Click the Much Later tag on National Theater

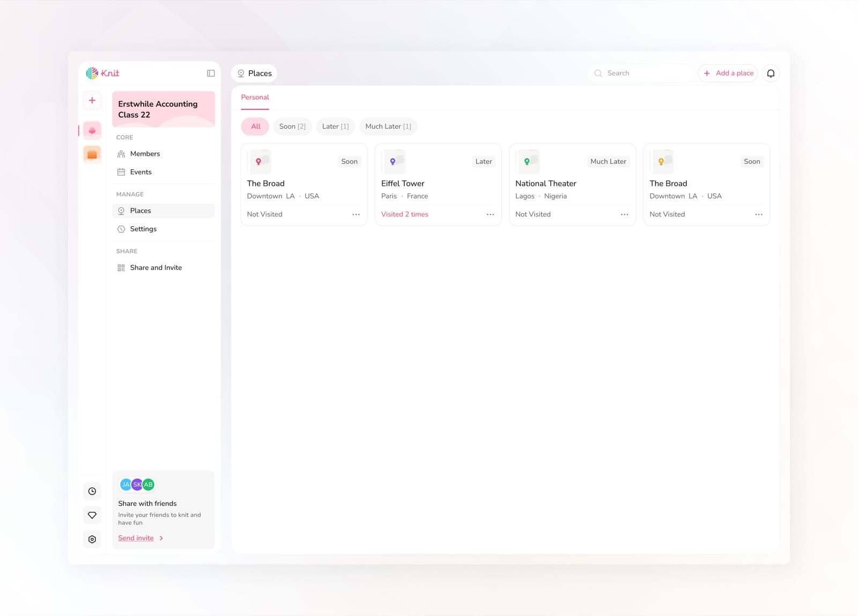click(608, 161)
